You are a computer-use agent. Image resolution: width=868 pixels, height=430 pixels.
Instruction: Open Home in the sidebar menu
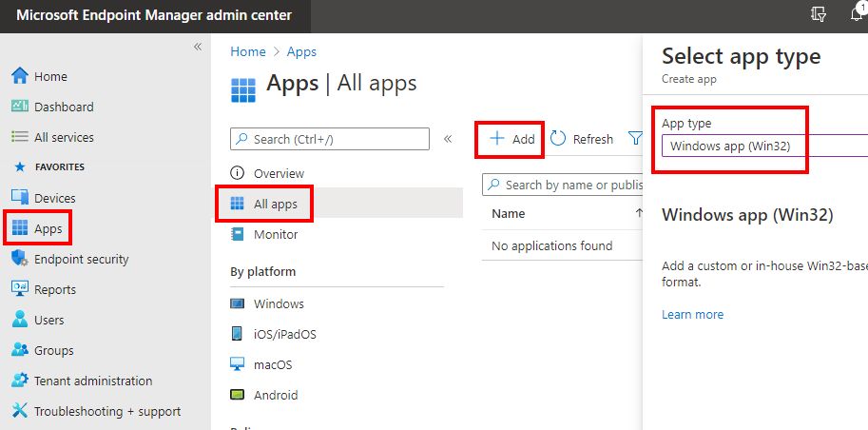pyautogui.click(x=50, y=76)
